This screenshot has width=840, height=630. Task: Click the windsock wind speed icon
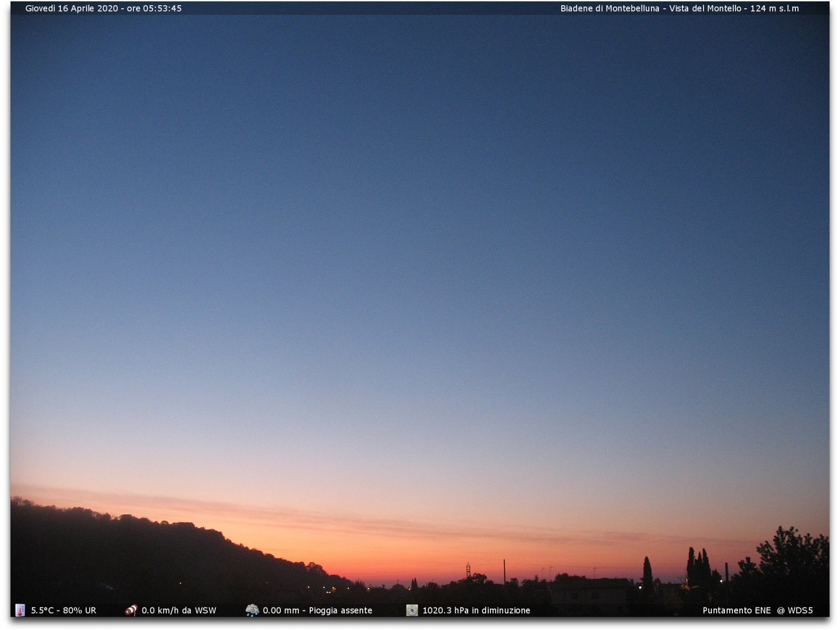[x=131, y=610]
